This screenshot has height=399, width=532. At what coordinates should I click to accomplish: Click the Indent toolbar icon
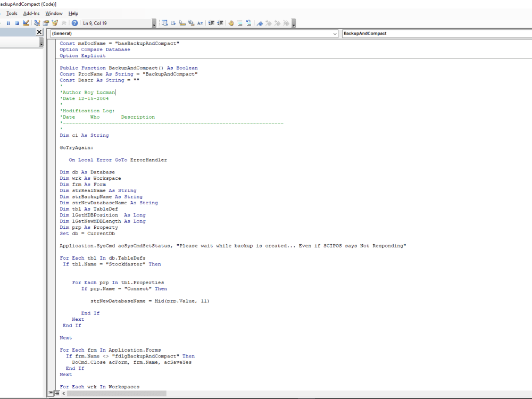pyautogui.click(x=211, y=23)
